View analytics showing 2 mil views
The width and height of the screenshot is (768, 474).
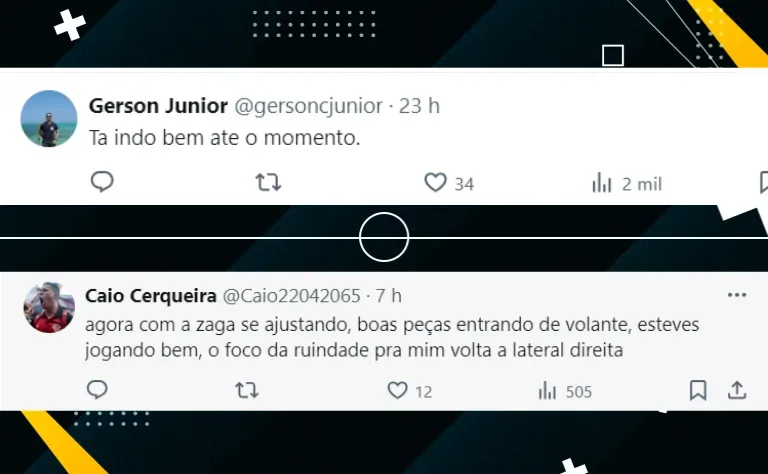click(x=626, y=184)
